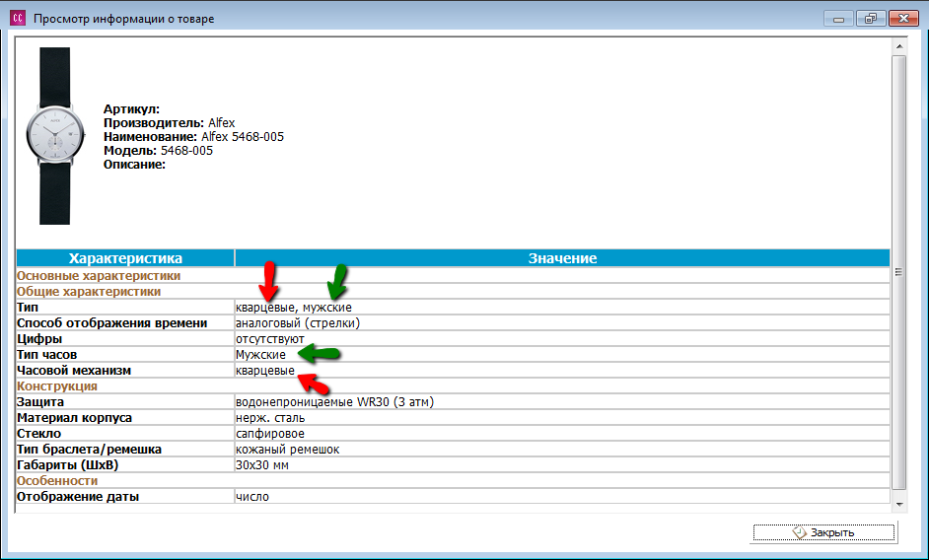
Task: Click the Особенности section heading
Action: point(57,480)
